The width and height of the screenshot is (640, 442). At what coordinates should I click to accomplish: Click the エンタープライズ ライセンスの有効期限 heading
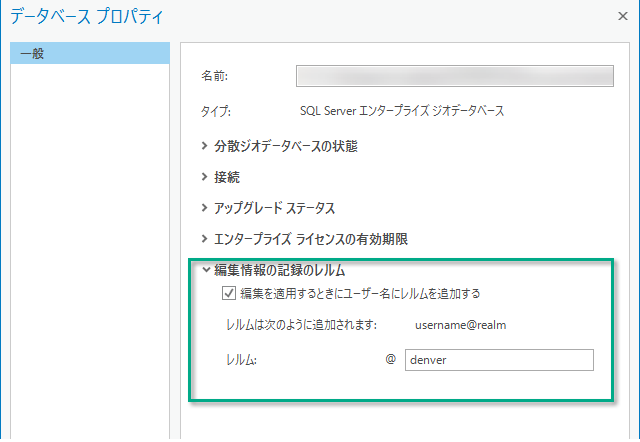tap(311, 239)
